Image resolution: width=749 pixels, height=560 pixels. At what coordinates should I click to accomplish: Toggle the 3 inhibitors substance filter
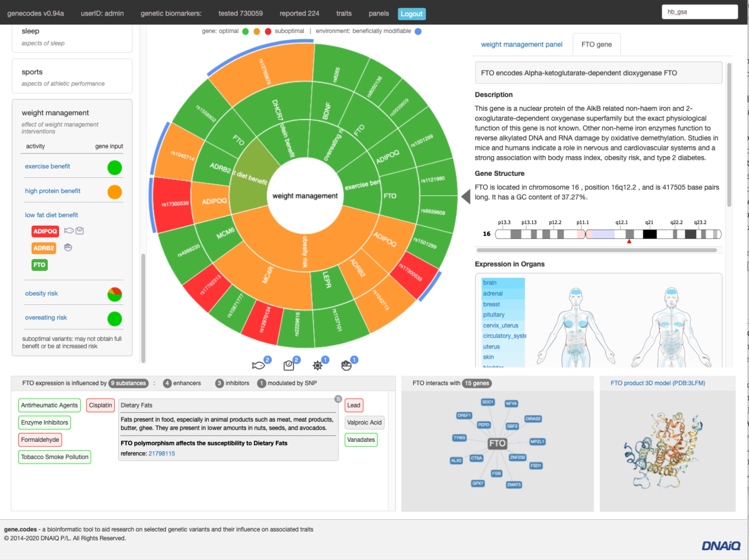(x=232, y=383)
